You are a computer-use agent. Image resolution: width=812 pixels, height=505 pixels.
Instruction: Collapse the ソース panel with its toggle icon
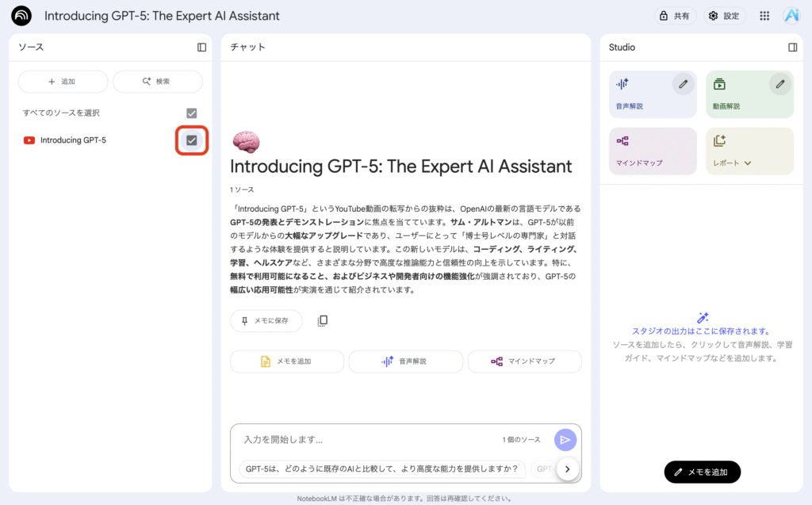pos(202,47)
